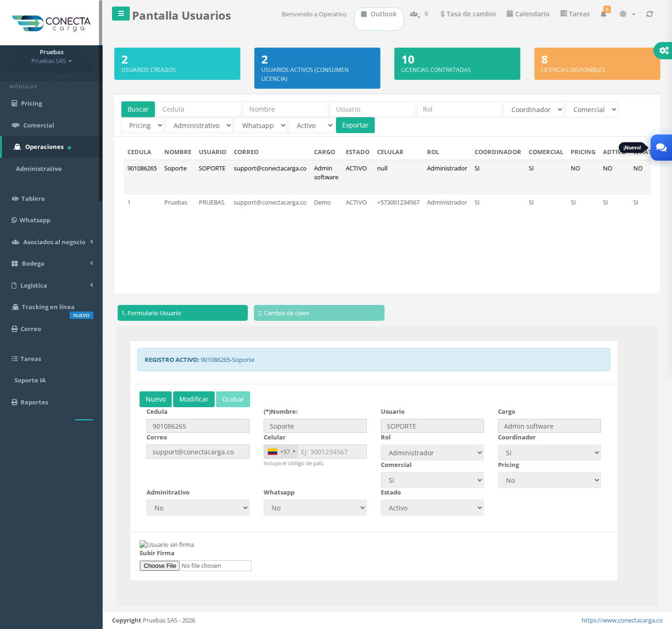Toggle the hamburger sidebar menu button
The image size is (672, 629).
click(121, 14)
